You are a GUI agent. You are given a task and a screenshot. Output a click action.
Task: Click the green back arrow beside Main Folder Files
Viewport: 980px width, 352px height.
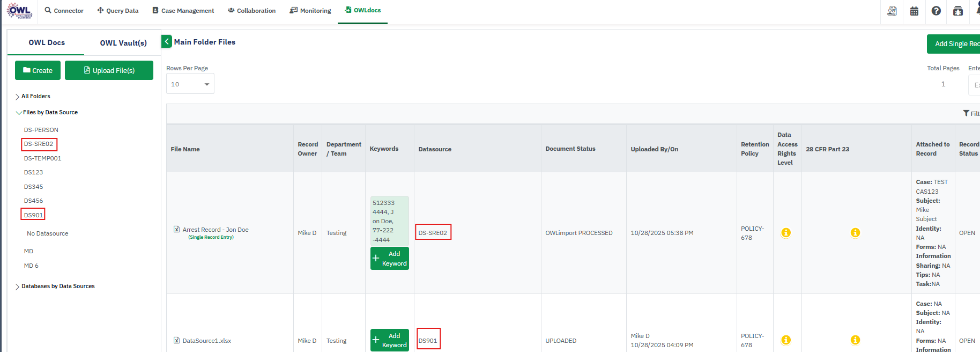click(167, 42)
